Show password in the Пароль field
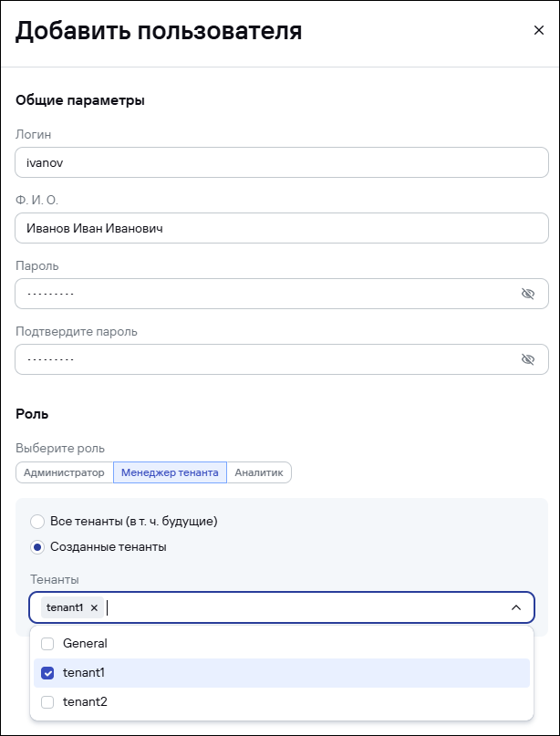 coord(527,294)
